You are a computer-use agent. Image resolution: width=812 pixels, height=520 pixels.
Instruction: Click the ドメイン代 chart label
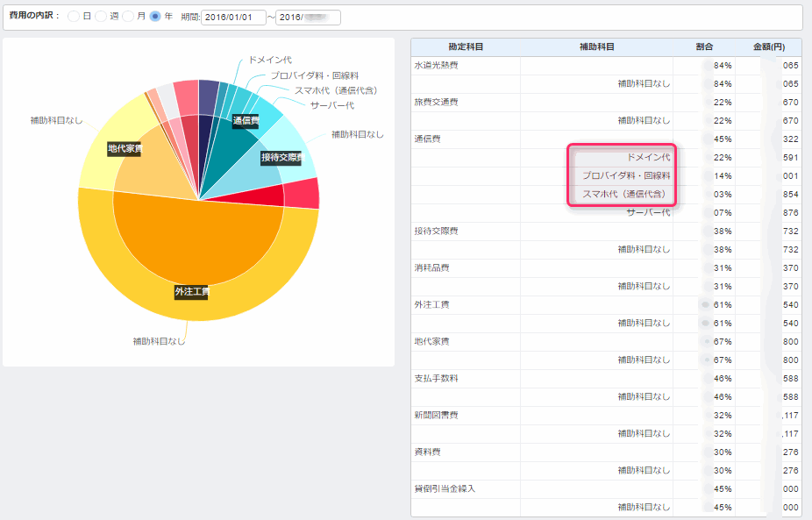(x=270, y=60)
